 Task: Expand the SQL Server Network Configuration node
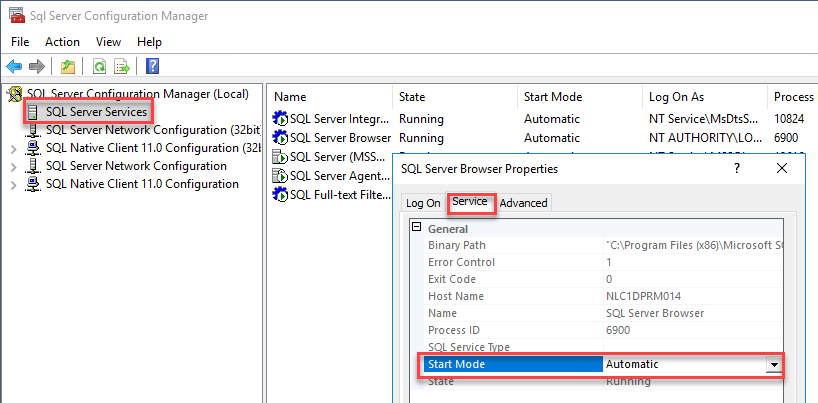point(13,166)
